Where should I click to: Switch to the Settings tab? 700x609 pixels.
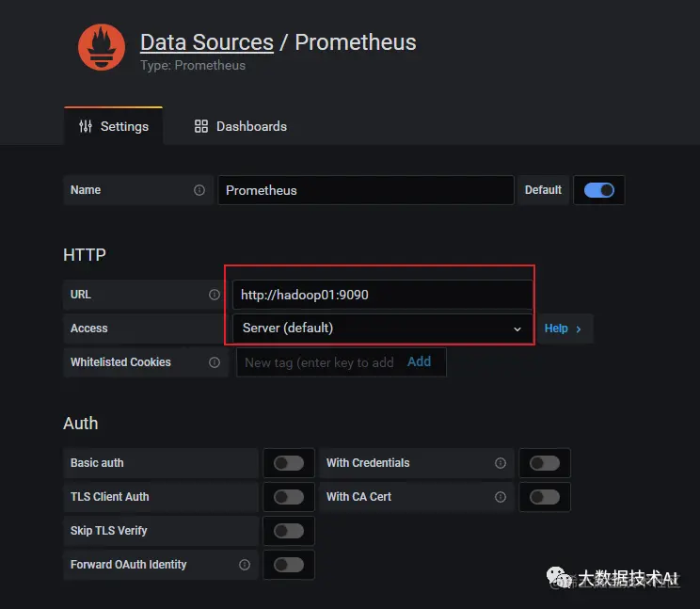[114, 126]
